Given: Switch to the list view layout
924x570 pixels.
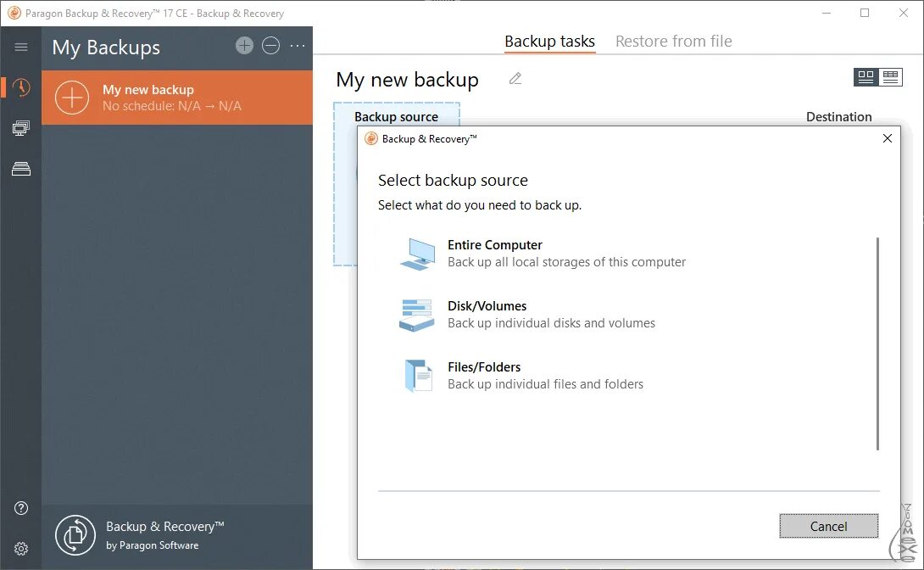Looking at the screenshot, I should click(890, 77).
